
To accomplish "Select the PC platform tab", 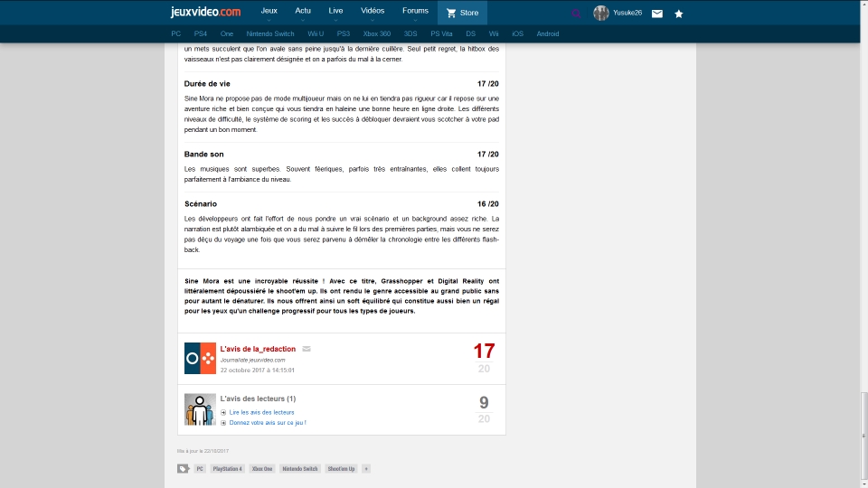I will pos(176,33).
